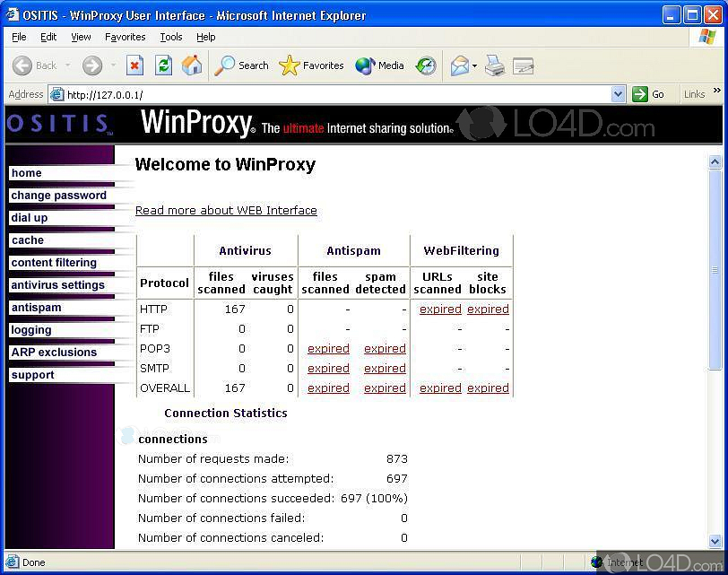The width and height of the screenshot is (728, 575).
Task: Click OVERALL antispam files scanned expired link
Action: (328, 388)
